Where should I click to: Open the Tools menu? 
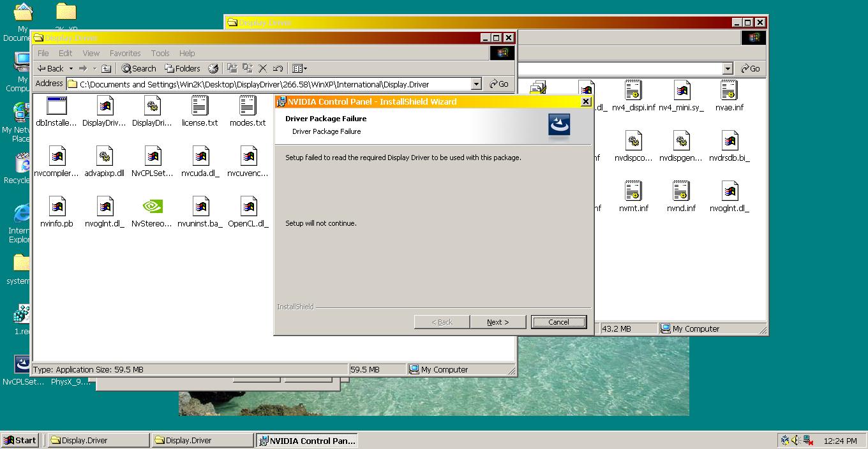click(160, 53)
